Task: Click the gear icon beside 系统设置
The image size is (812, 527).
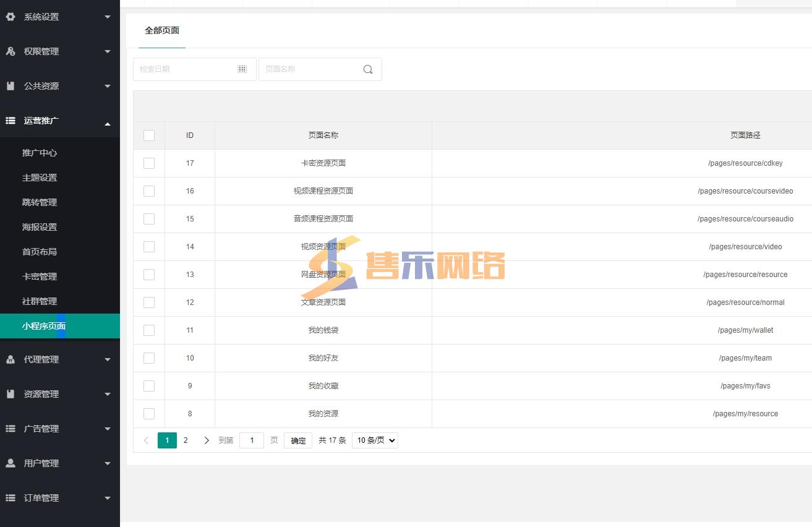Action: (x=11, y=17)
